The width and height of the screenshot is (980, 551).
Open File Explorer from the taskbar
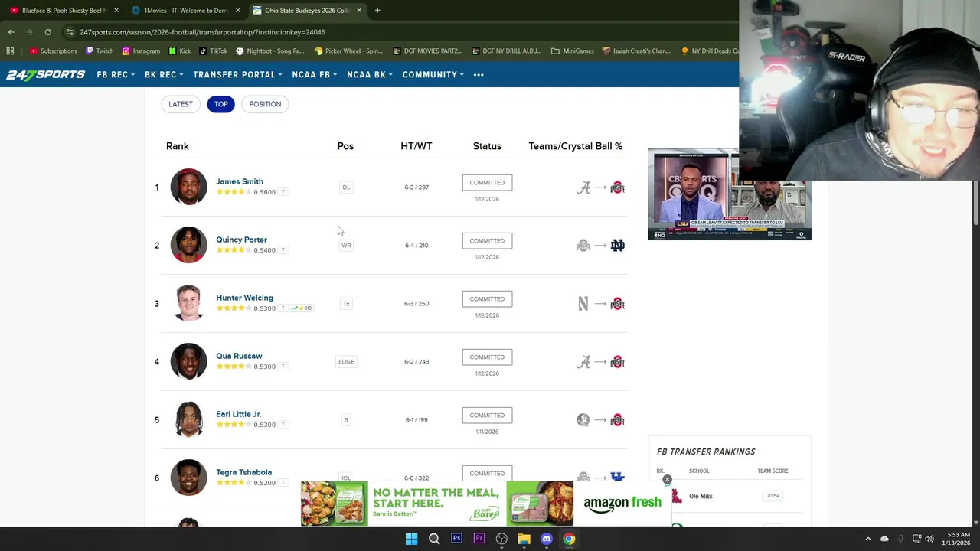tap(524, 539)
